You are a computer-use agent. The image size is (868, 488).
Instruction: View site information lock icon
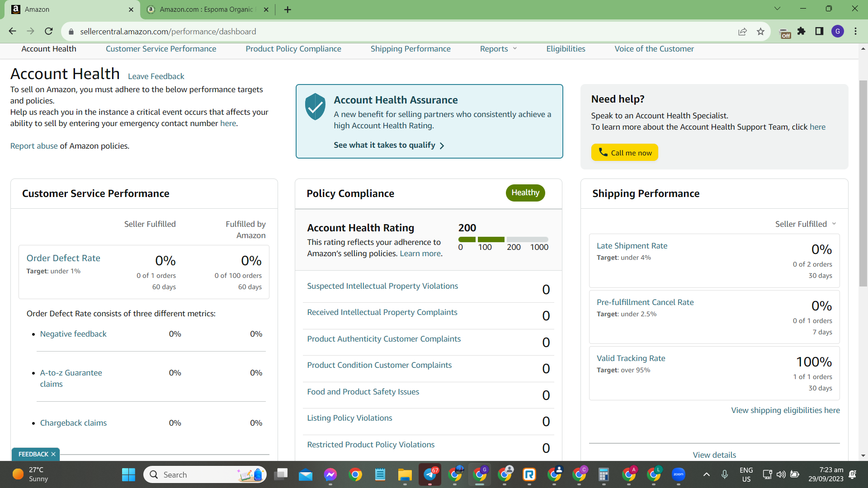pos(71,32)
